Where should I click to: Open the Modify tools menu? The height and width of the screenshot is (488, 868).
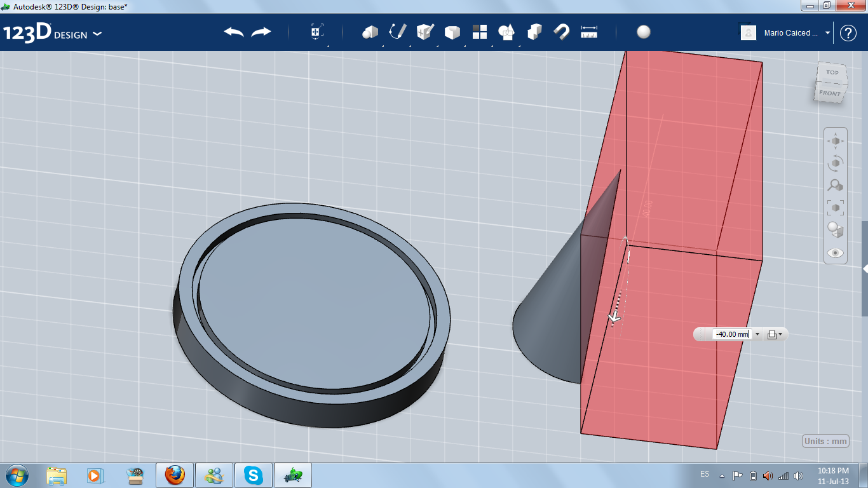click(x=452, y=32)
